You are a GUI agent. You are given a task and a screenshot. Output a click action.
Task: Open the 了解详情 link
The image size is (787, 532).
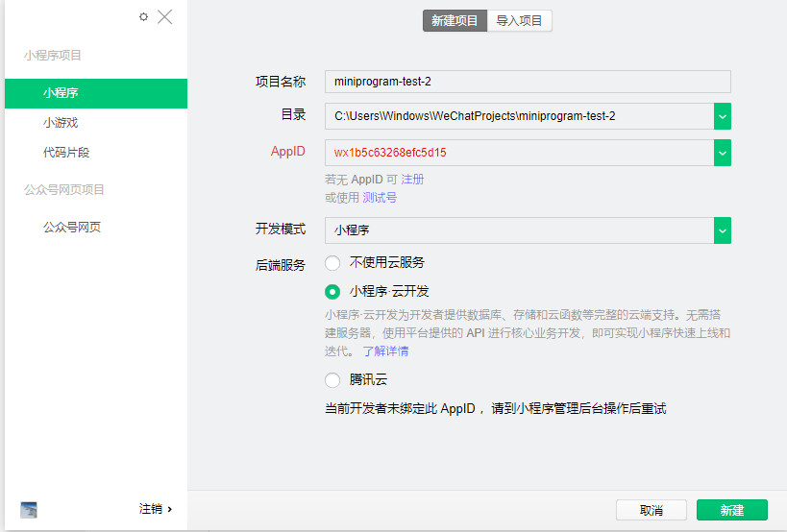point(385,351)
